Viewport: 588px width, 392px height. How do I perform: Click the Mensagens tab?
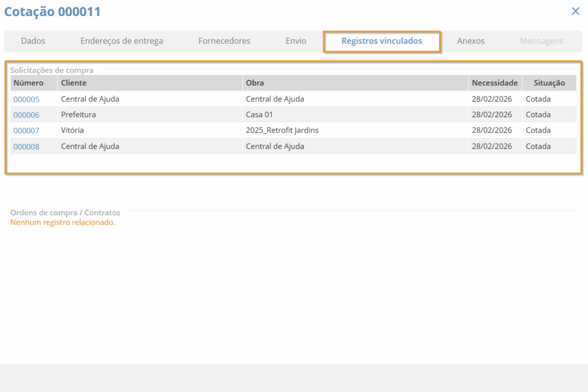[x=541, y=41]
